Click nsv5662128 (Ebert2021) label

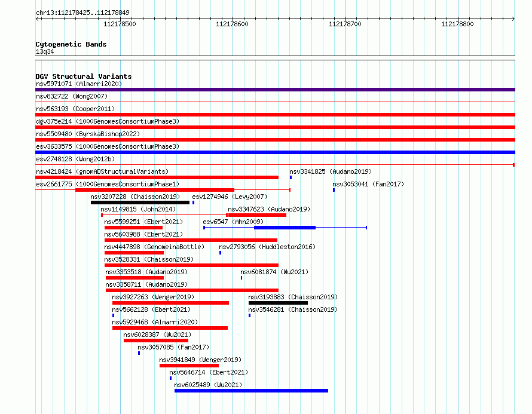(x=151, y=309)
